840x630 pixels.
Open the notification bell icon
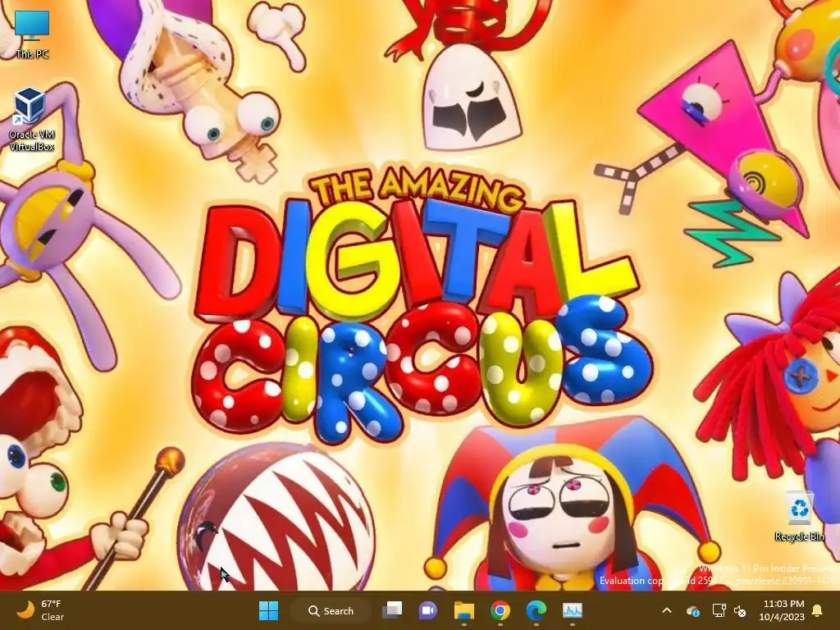click(x=818, y=610)
